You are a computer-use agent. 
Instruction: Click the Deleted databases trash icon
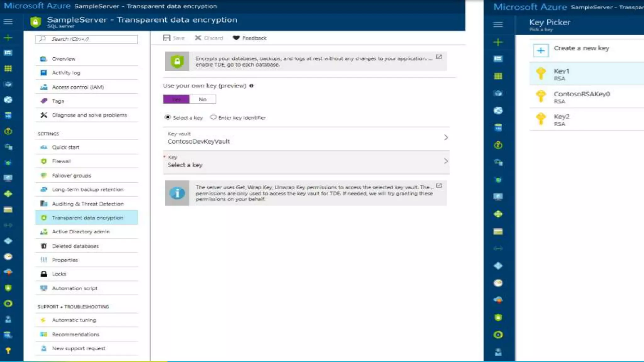pos(44,246)
